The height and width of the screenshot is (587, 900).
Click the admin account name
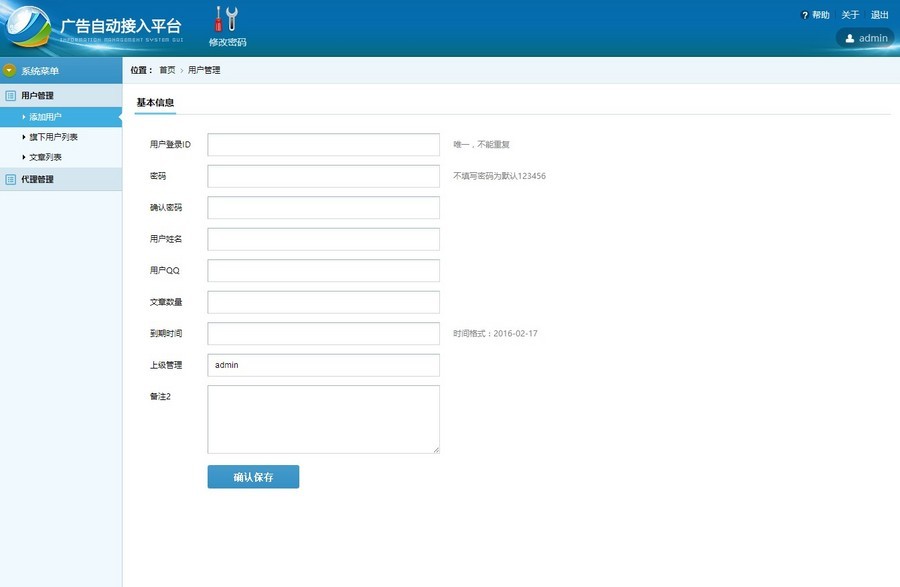tap(873, 38)
